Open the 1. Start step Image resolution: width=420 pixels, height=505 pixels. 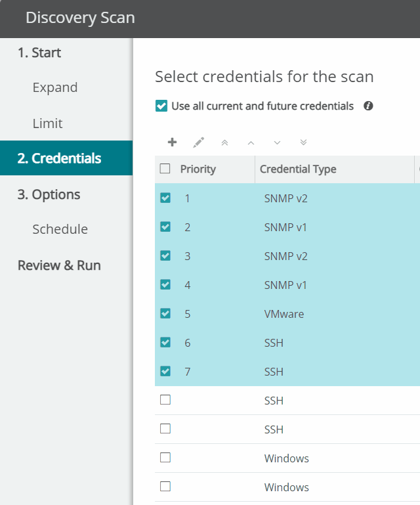point(39,53)
